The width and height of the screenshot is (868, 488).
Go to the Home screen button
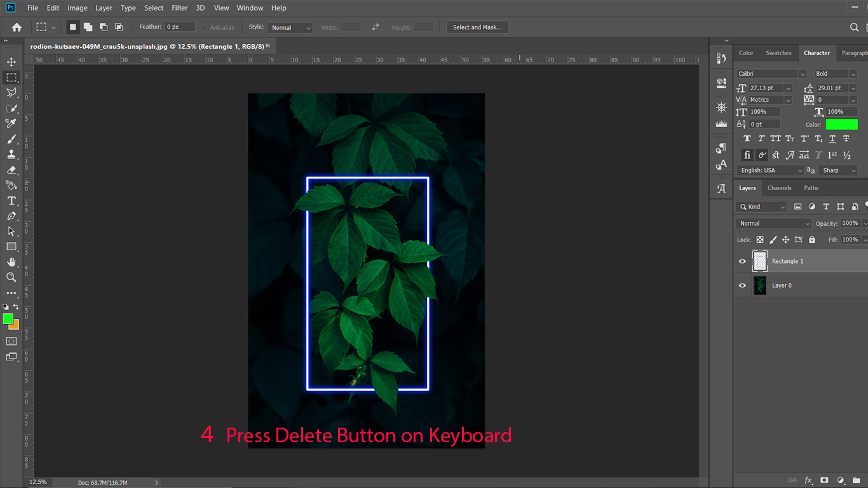tap(17, 27)
